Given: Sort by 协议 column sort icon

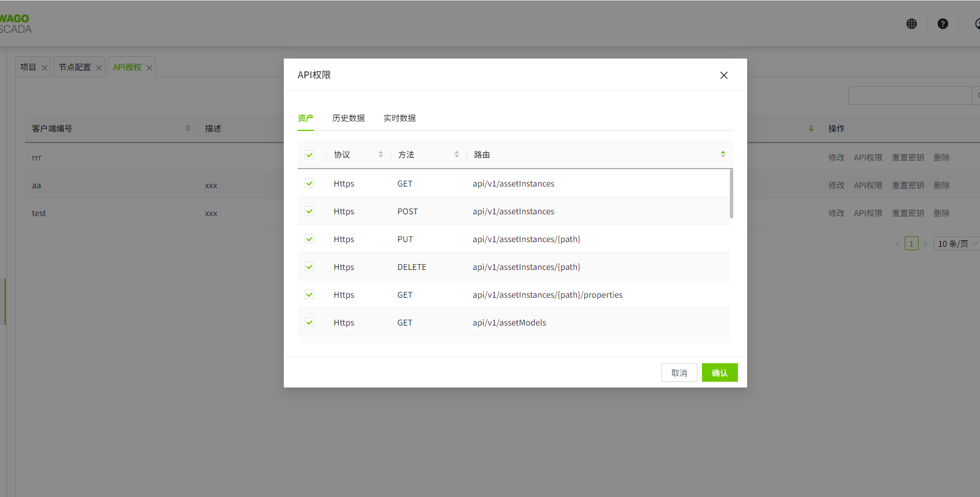Looking at the screenshot, I should click(381, 154).
